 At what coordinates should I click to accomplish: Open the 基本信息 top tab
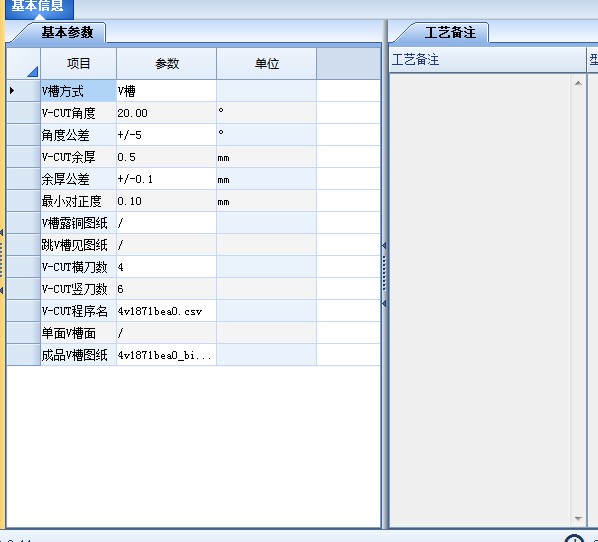coord(37,6)
